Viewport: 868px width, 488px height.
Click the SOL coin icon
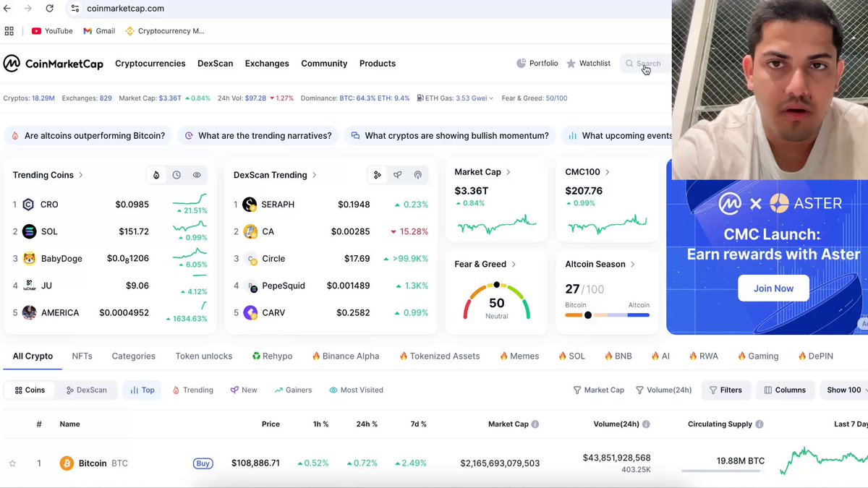(28, 231)
